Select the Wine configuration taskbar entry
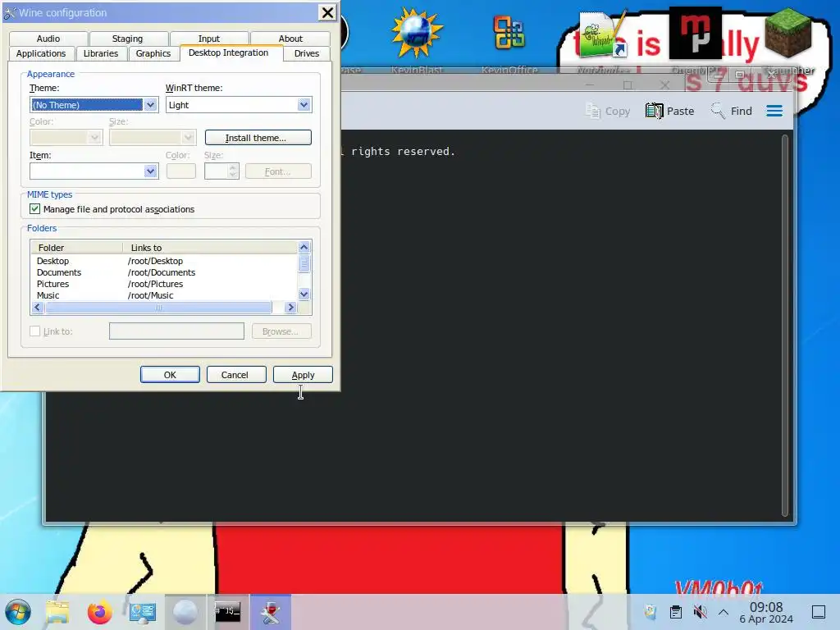 (271, 612)
